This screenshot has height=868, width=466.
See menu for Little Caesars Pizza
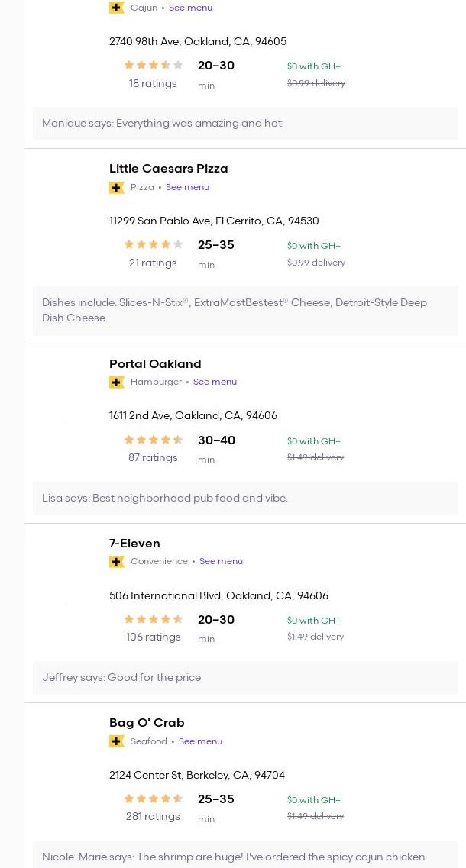(187, 187)
